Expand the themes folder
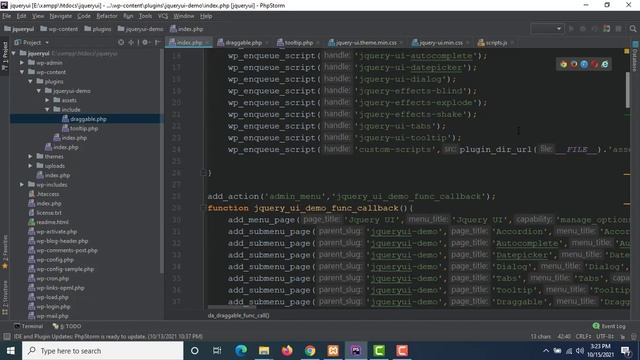Viewport: 640px width, 360px height. click(x=30, y=156)
